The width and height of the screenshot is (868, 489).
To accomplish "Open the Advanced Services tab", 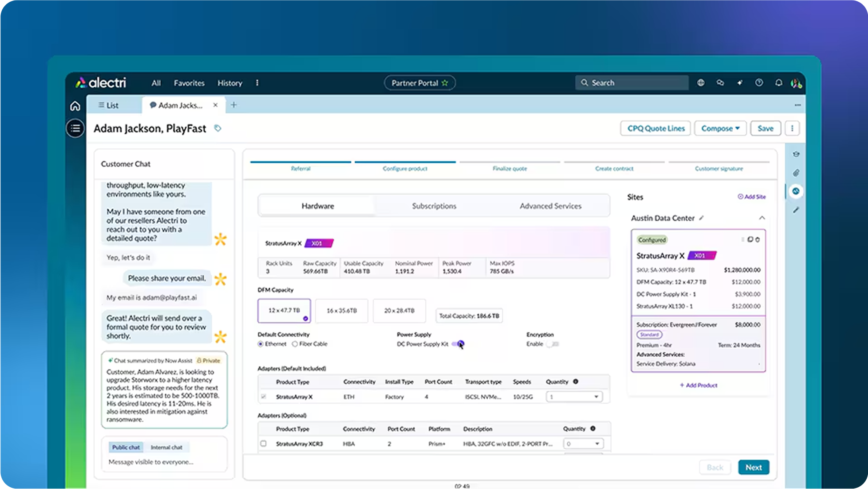I will click(x=551, y=206).
